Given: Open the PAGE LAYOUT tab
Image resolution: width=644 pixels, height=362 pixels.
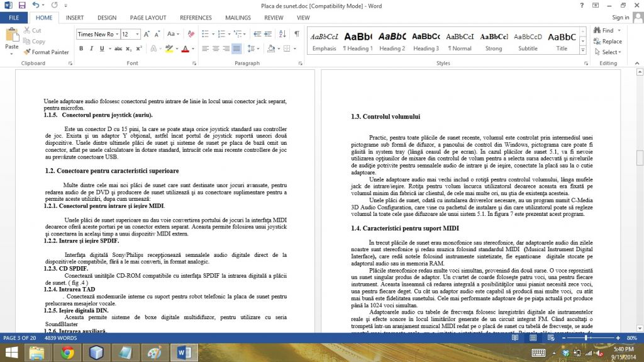Looking at the screenshot, I should [x=148, y=18].
